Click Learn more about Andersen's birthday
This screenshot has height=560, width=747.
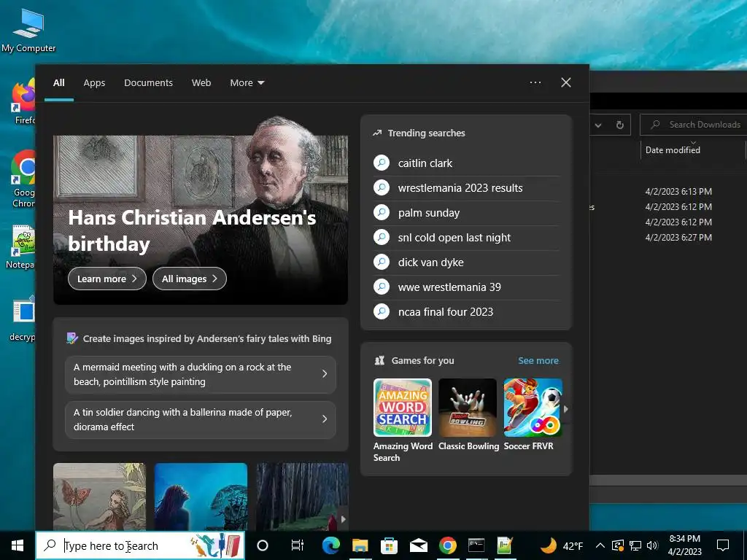pos(107,279)
